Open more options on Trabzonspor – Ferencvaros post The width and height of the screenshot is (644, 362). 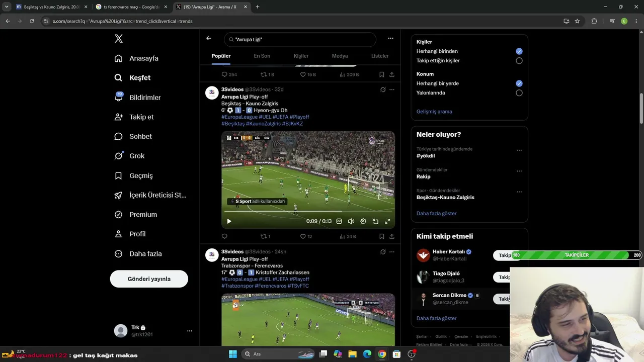click(392, 252)
